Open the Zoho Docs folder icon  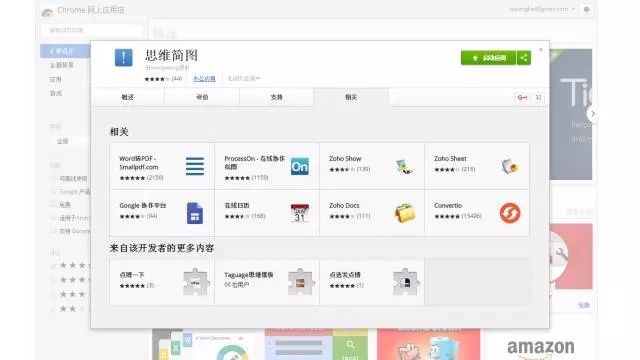(x=404, y=213)
